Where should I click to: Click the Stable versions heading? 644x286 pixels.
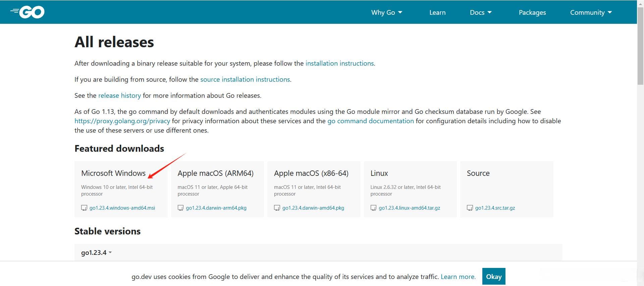click(x=107, y=231)
